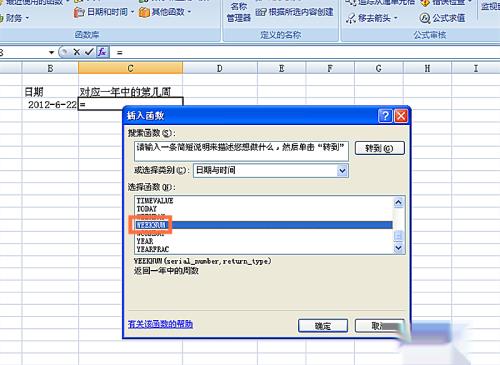
Task: Open the 有关该函数的帮助 link
Action: click(x=160, y=324)
